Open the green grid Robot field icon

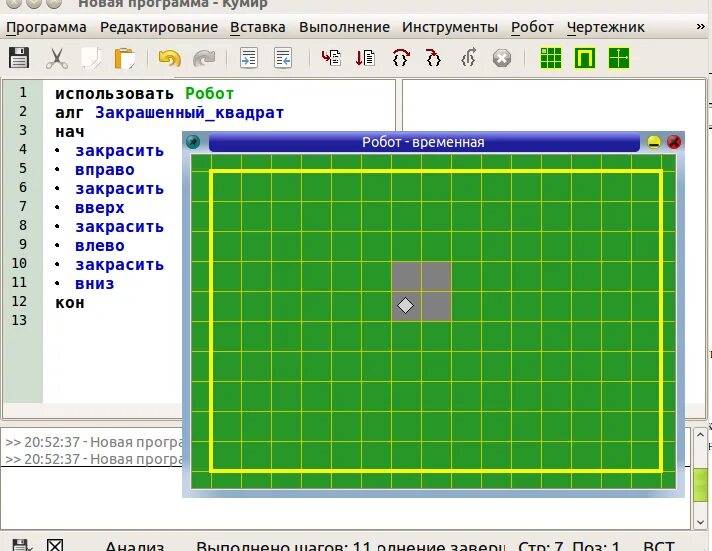coord(551,59)
